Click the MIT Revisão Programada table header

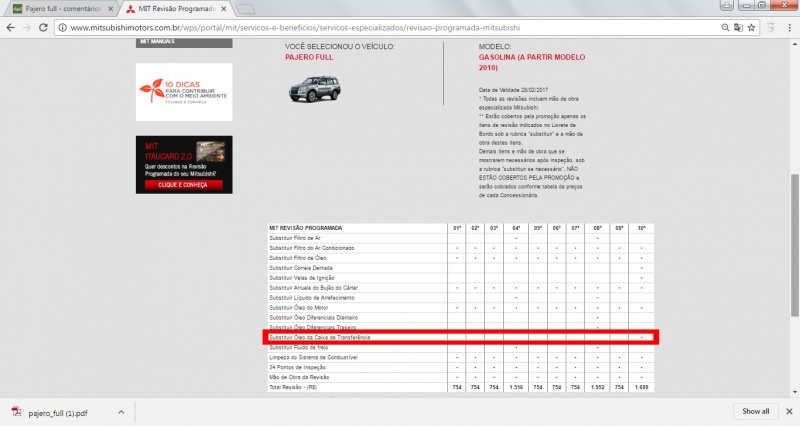click(306, 228)
